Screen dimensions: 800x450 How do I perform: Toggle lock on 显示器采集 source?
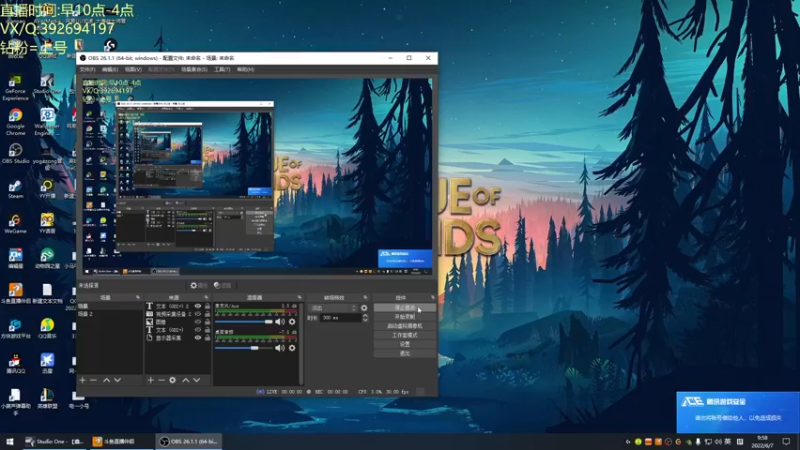pyautogui.click(x=207, y=338)
